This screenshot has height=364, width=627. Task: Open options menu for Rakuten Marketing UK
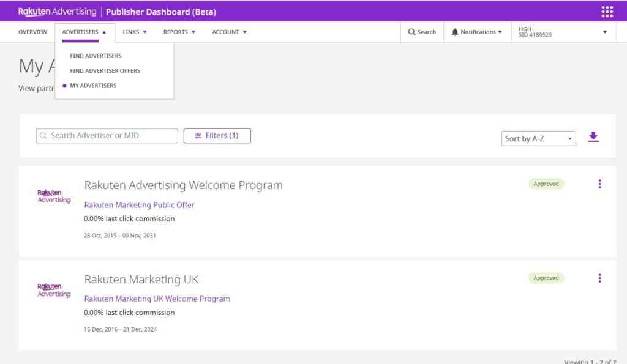pos(599,278)
